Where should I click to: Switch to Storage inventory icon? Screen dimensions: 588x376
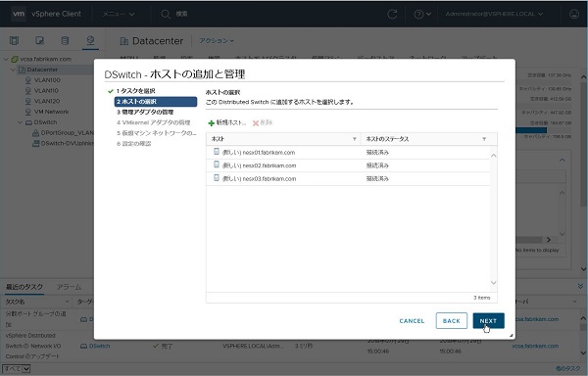tap(65, 40)
